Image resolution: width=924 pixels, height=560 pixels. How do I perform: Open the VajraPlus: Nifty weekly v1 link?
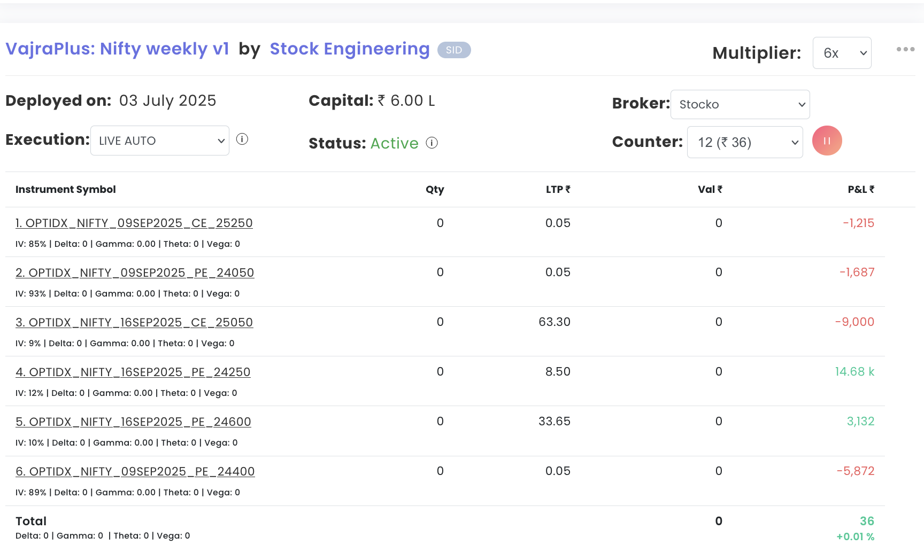[x=117, y=49]
